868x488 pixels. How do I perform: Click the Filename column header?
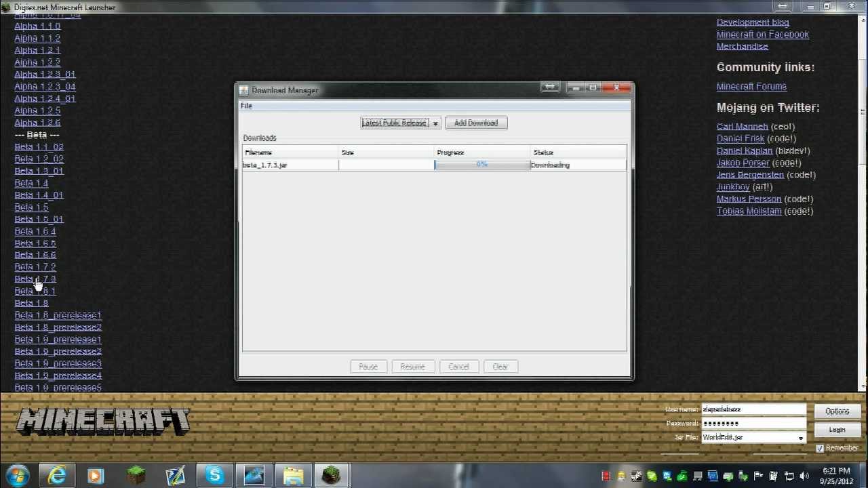click(290, 152)
